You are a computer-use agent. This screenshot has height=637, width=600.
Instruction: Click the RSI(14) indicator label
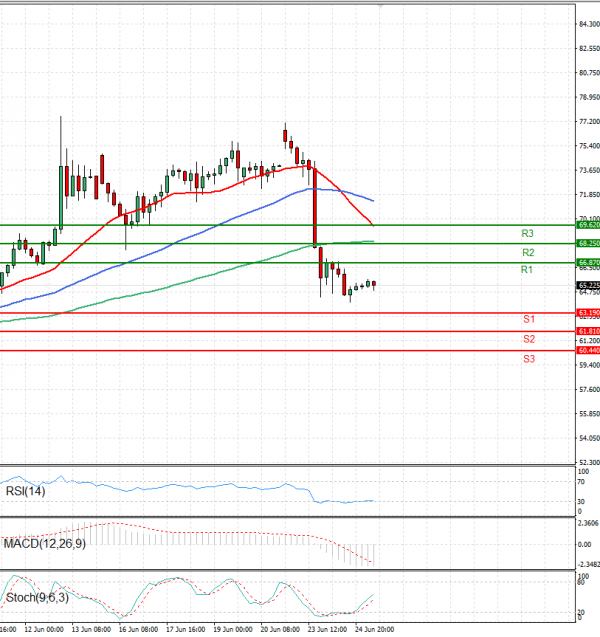pos(25,491)
